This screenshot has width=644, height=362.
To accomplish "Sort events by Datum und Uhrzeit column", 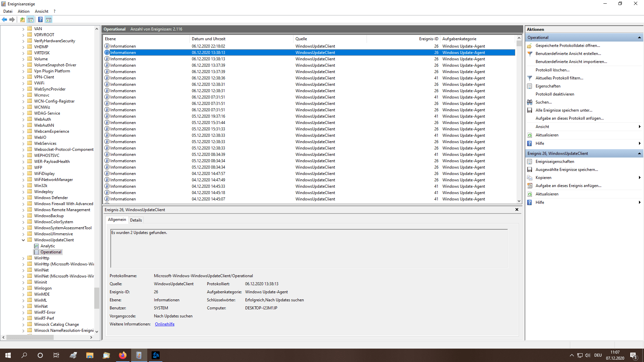I will pos(241,39).
